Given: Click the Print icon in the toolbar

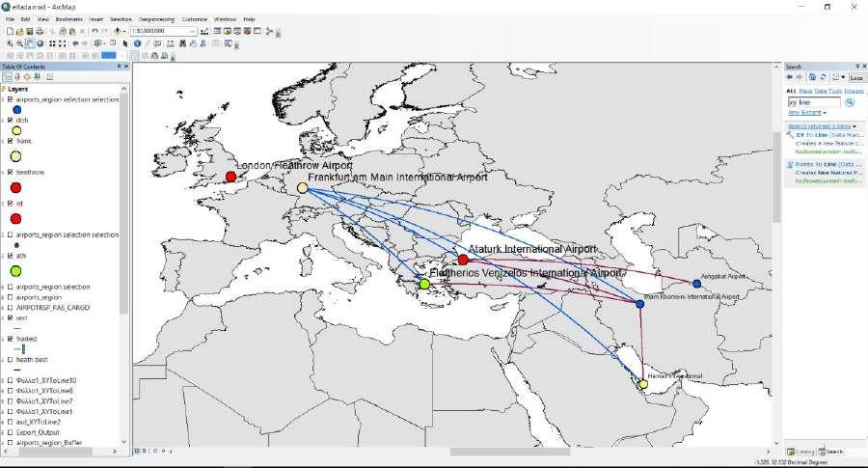Looking at the screenshot, I should pyautogui.click(x=40, y=32).
